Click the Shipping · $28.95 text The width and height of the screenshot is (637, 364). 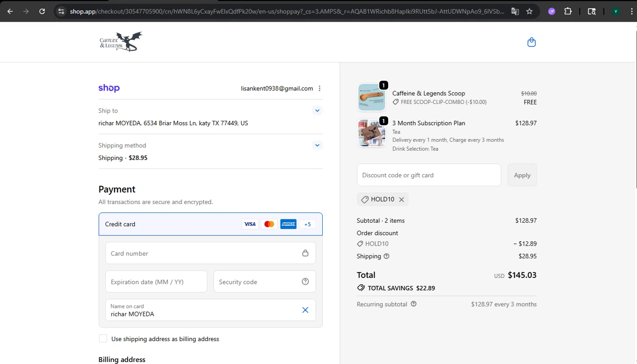tap(123, 158)
